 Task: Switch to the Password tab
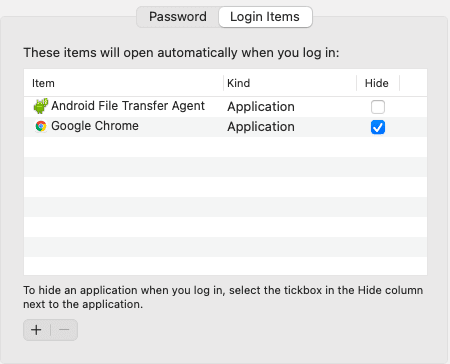click(178, 17)
